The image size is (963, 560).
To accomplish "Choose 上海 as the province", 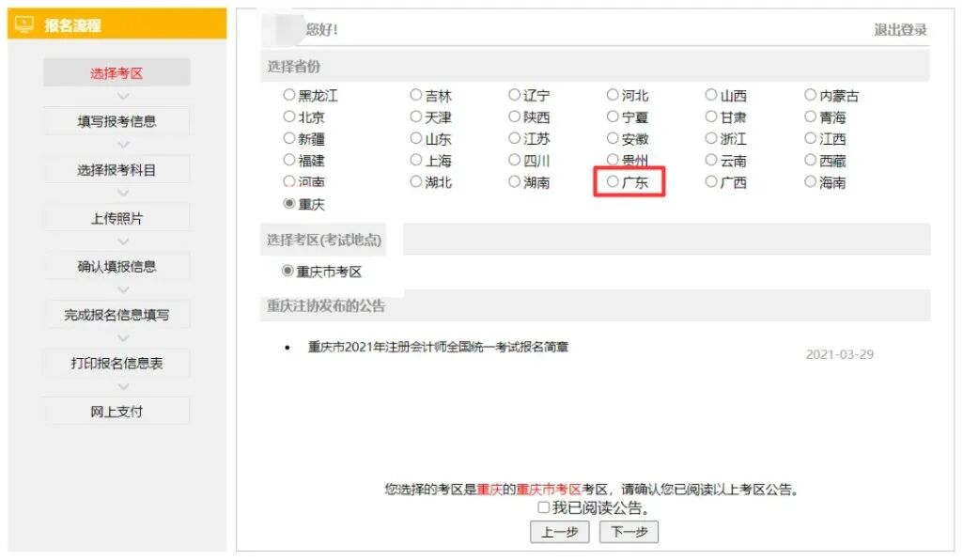I will [416, 161].
